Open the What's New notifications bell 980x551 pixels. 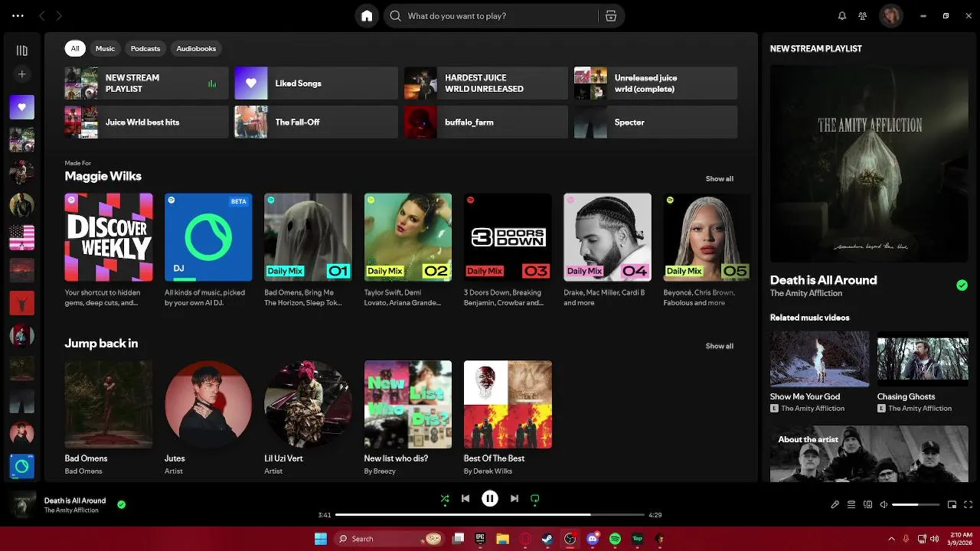tap(842, 16)
